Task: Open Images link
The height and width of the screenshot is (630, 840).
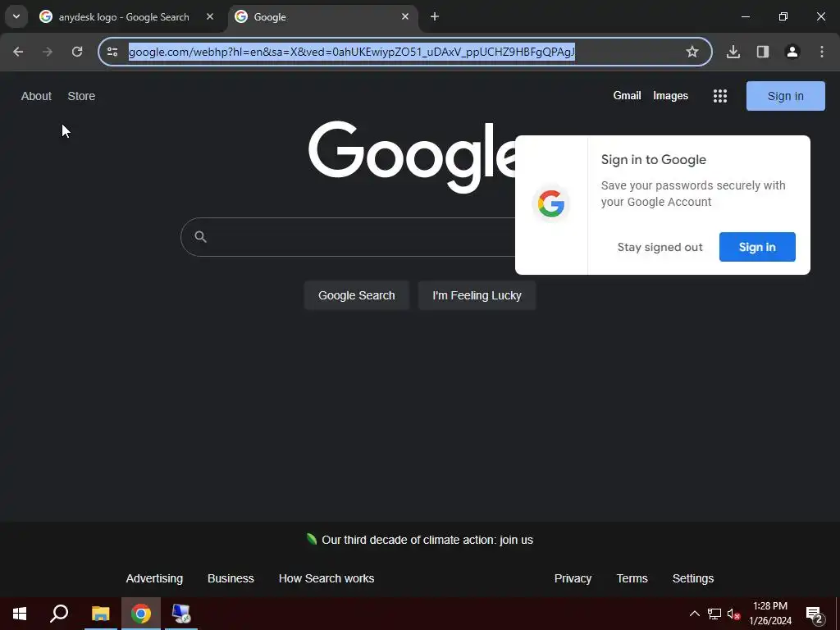Action: (x=671, y=96)
